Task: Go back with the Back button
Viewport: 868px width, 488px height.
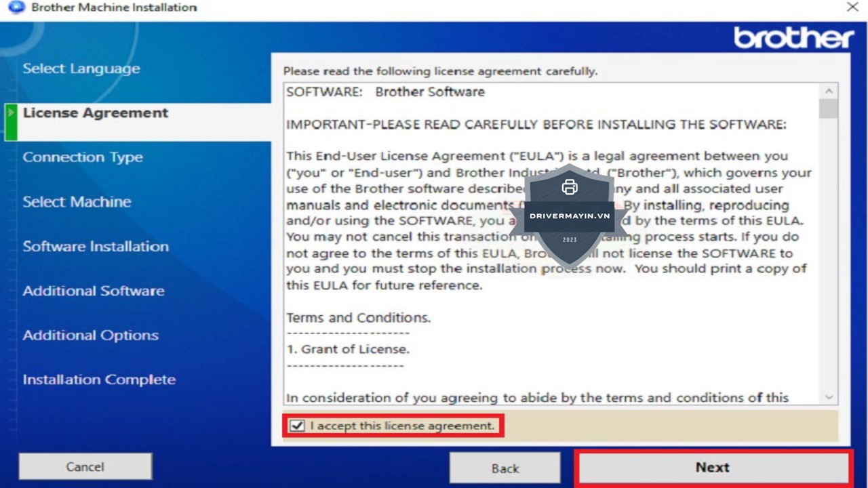Action: (x=505, y=468)
